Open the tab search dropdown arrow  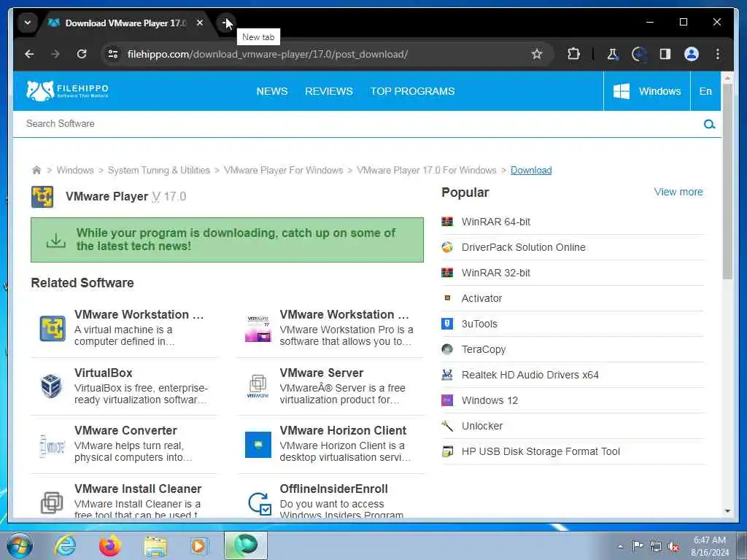pyautogui.click(x=28, y=23)
